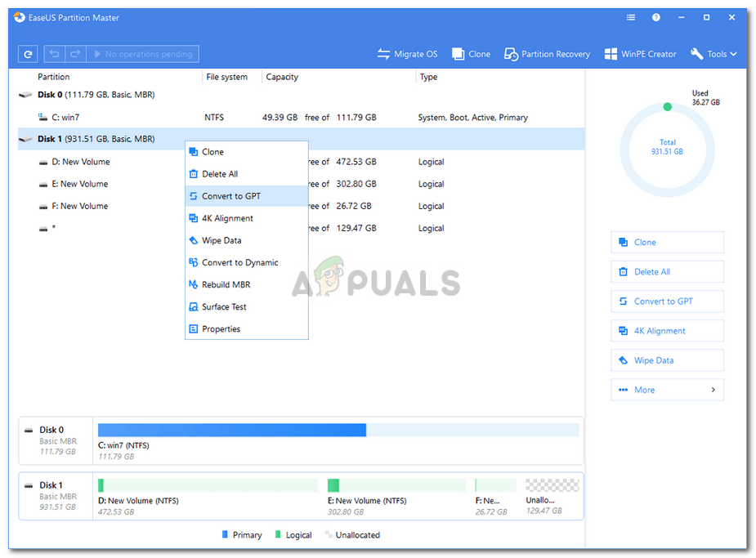Click the Partition column header
The image size is (756, 558).
(53, 77)
